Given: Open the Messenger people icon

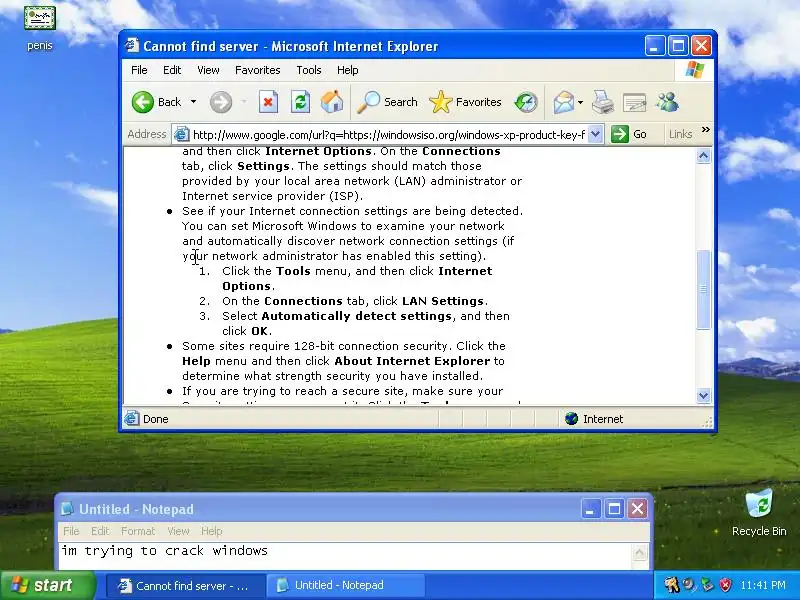Looking at the screenshot, I should coord(667,102).
